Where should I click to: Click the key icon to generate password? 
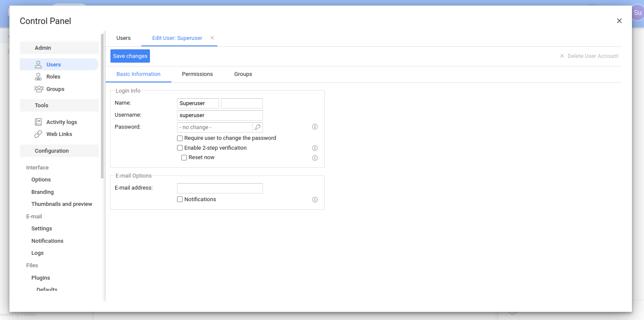tap(257, 127)
